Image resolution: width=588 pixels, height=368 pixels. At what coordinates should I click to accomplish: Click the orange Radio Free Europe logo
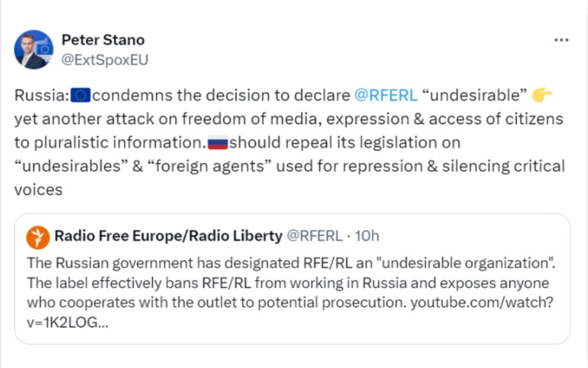[38, 237]
